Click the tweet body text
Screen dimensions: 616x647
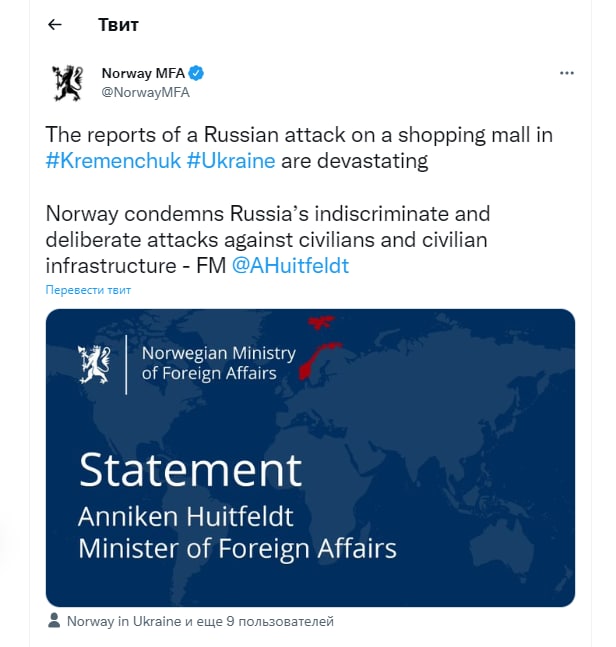click(x=299, y=200)
